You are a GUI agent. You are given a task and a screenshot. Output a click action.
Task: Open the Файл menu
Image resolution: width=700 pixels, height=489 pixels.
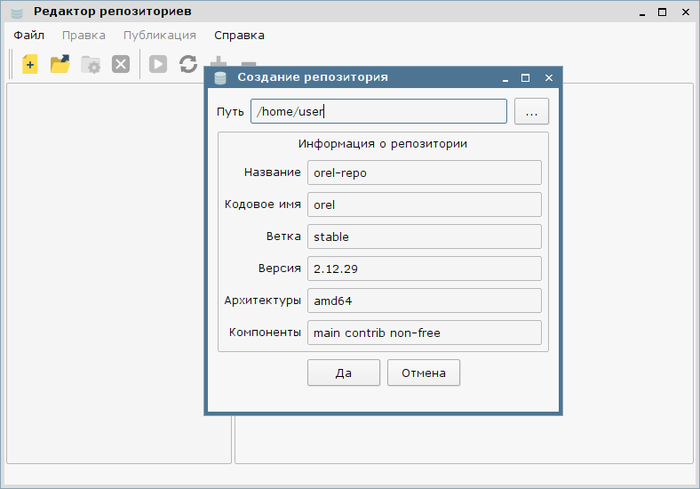(x=29, y=35)
